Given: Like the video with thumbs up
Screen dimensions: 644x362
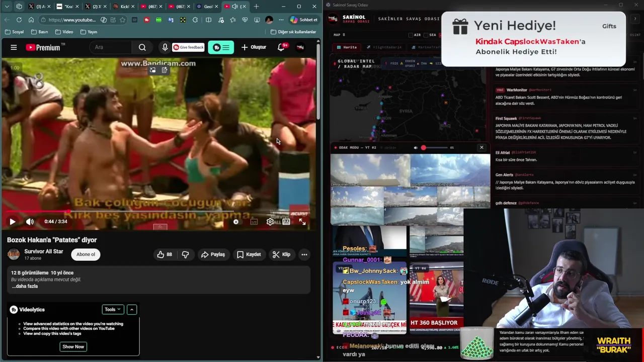Looking at the screenshot, I should (165, 254).
